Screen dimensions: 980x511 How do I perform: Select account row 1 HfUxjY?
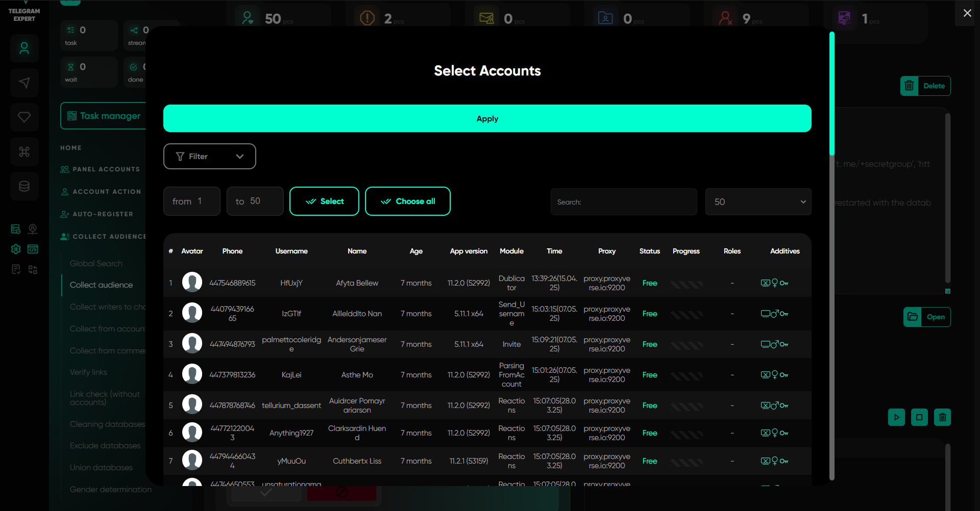[291, 283]
